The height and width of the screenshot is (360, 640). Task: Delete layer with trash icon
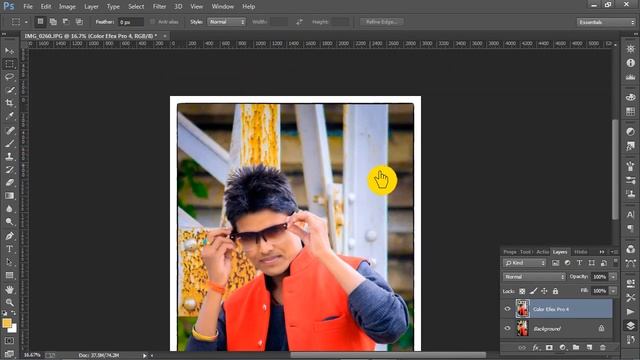coord(602,348)
